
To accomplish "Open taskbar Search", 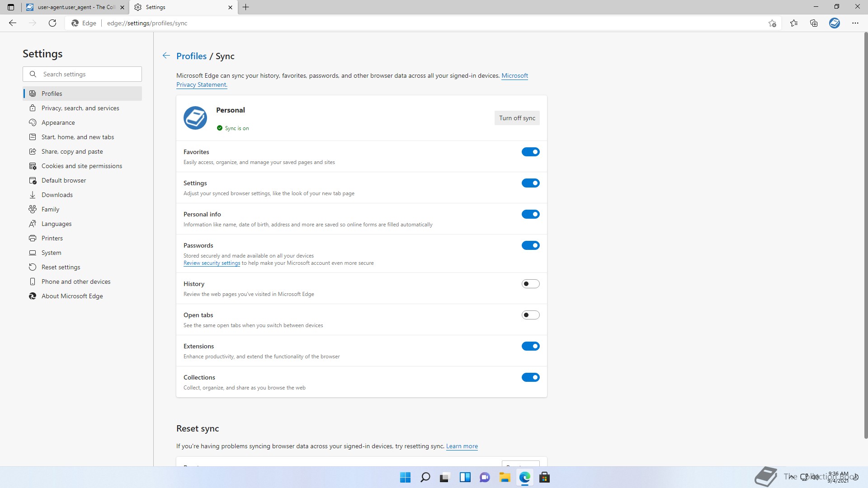I will point(425,477).
